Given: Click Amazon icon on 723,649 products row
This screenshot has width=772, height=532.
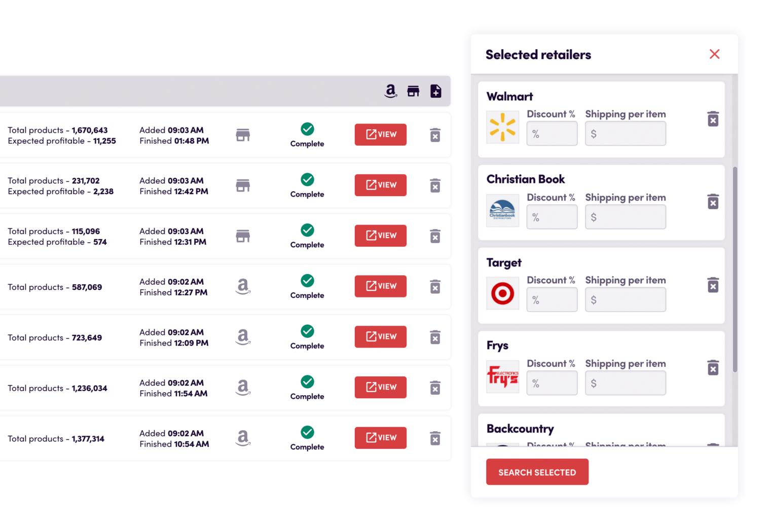Looking at the screenshot, I should tap(243, 337).
